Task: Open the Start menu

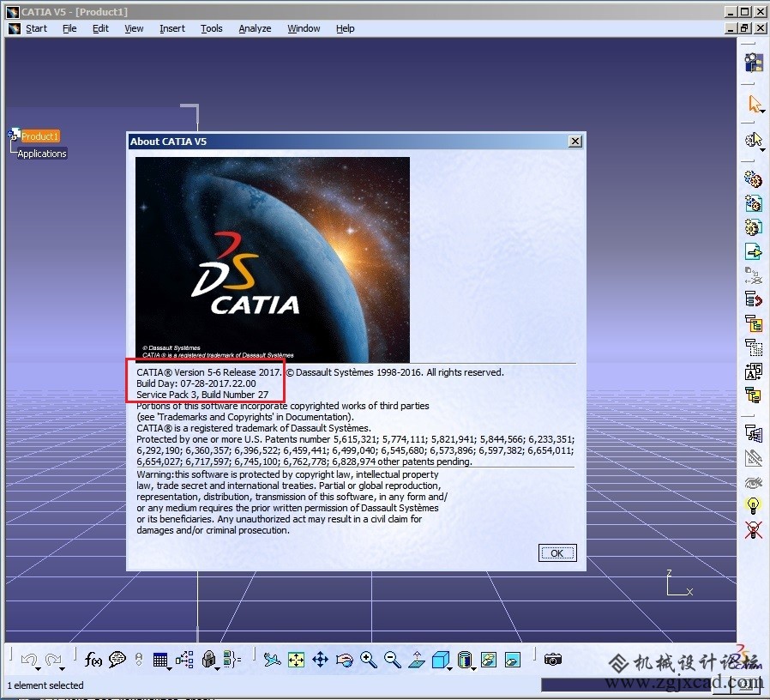Action: (x=36, y=28)
